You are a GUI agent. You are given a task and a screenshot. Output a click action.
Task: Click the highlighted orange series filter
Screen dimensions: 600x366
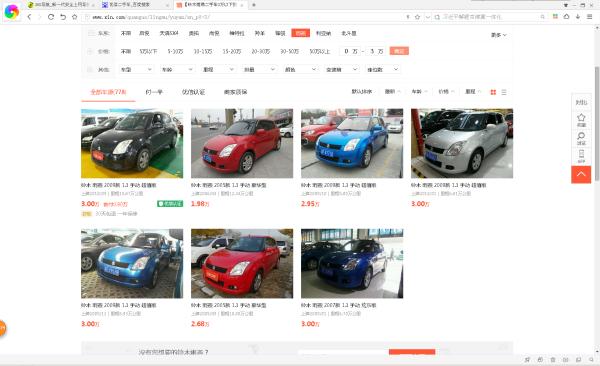point(300,33)
